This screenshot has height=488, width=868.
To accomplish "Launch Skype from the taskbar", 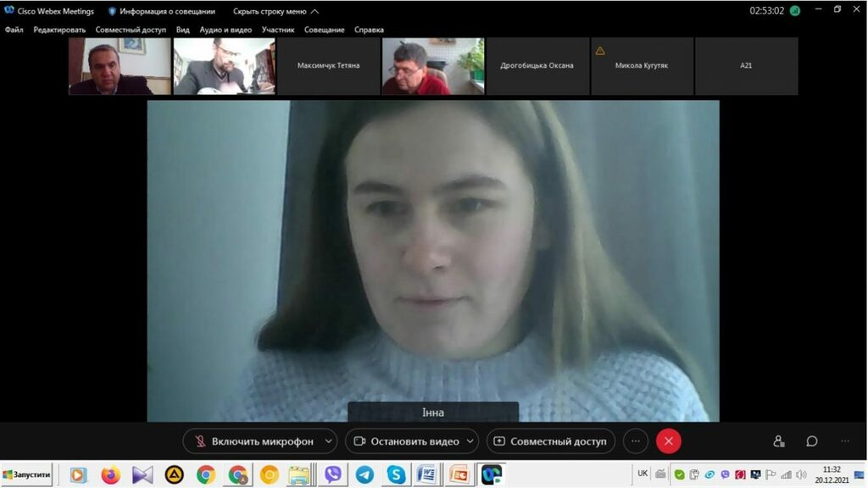I will point(396,474).
